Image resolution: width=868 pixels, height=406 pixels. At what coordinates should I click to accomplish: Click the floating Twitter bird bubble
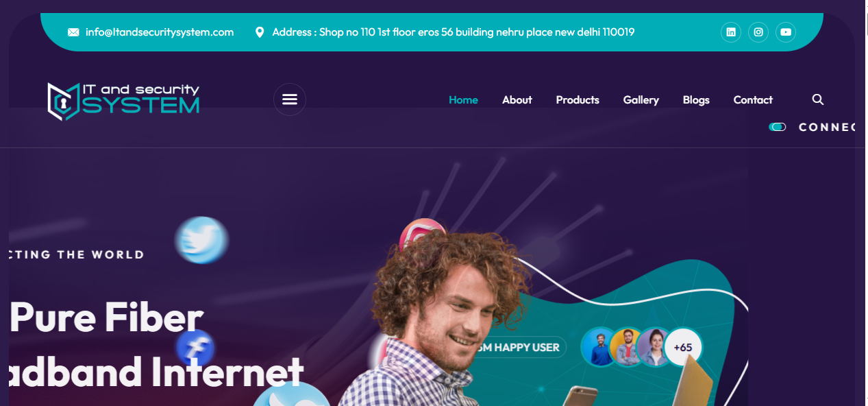[201, 240]
